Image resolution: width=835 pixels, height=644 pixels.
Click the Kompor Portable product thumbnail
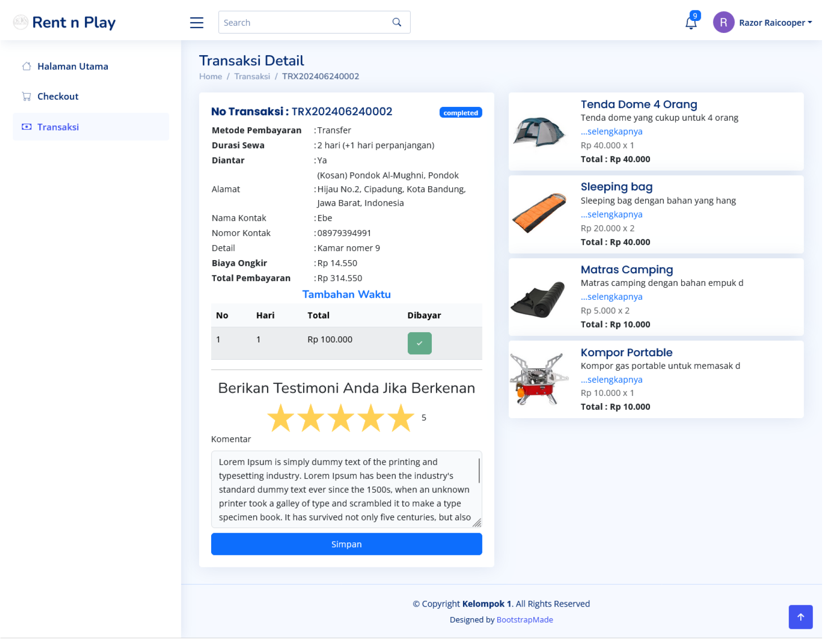539,379
